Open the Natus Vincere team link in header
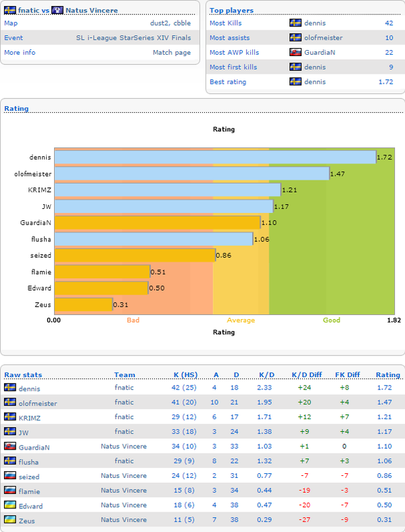The width and height of the screenshot is (405, 532). (92, 11)
